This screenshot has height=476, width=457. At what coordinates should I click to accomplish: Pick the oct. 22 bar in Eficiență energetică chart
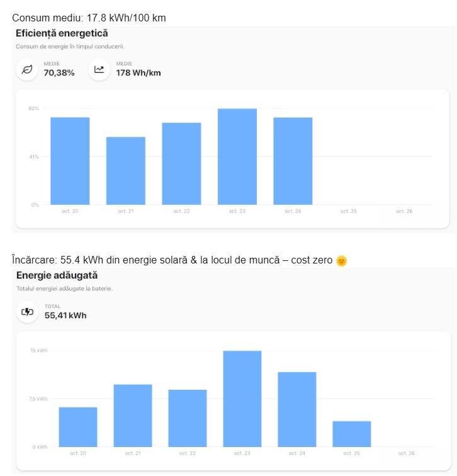coord(181,163)
